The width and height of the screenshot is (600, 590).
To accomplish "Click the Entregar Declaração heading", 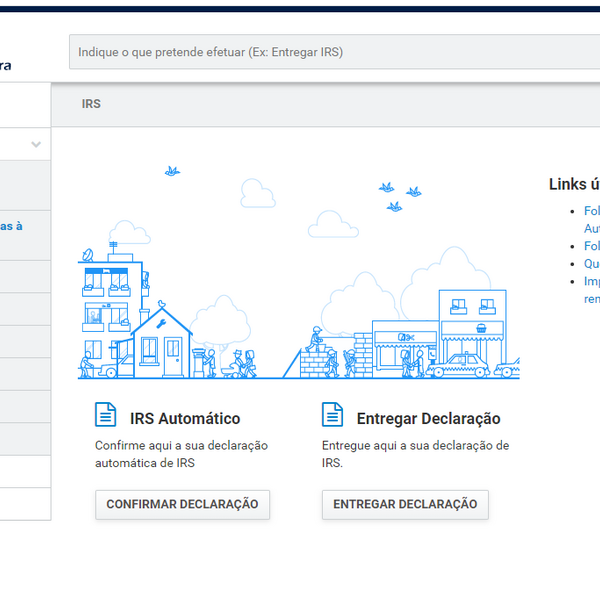I will (x=428, y=419).
